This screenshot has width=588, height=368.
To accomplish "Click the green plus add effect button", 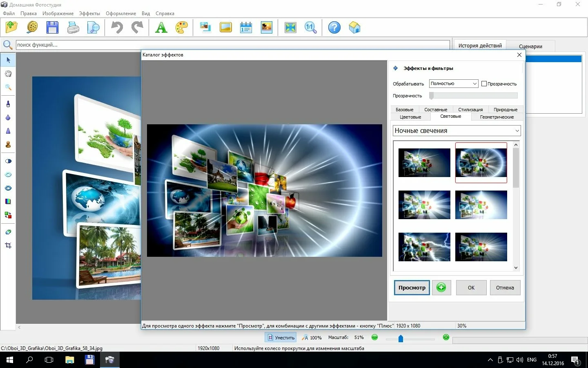I will coord(441,287).
